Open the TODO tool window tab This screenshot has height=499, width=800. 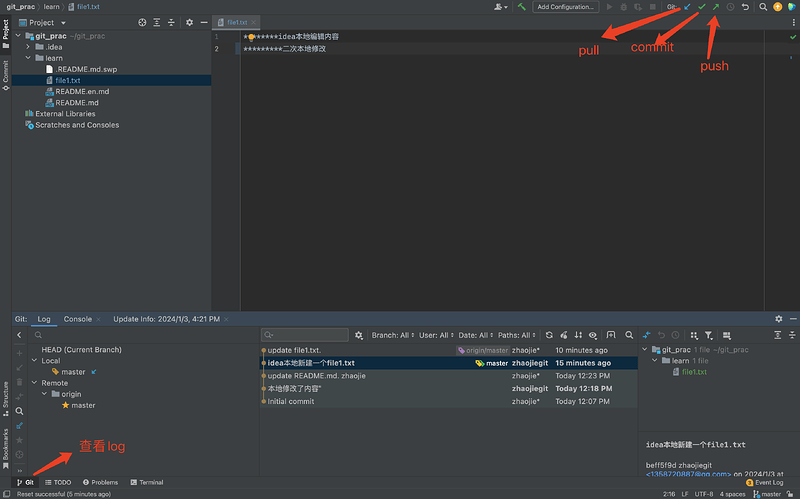58,482
